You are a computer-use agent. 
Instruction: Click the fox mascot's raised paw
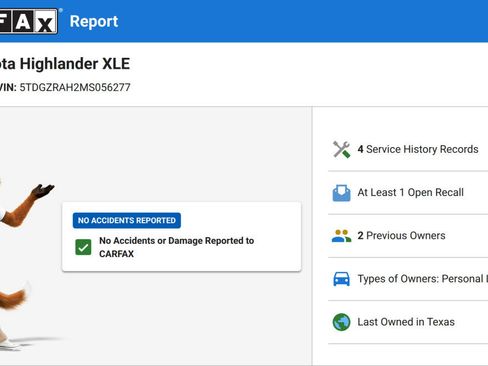(x=43, y=191)
